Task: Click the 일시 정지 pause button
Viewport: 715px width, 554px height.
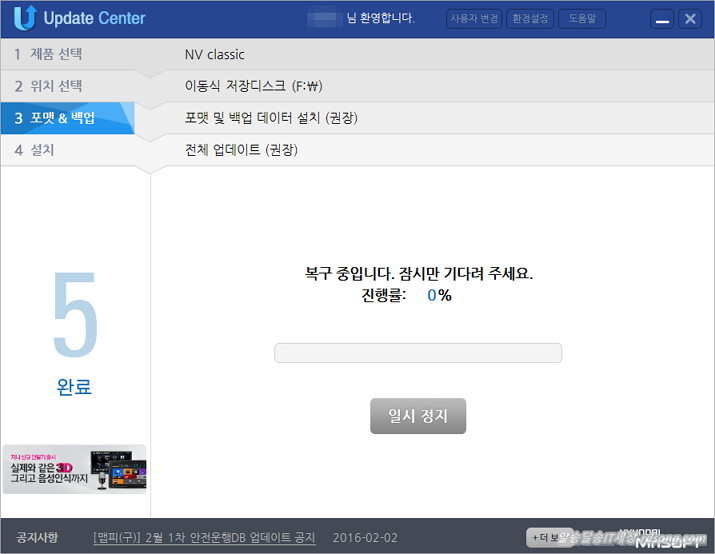Action: point(418,416)
